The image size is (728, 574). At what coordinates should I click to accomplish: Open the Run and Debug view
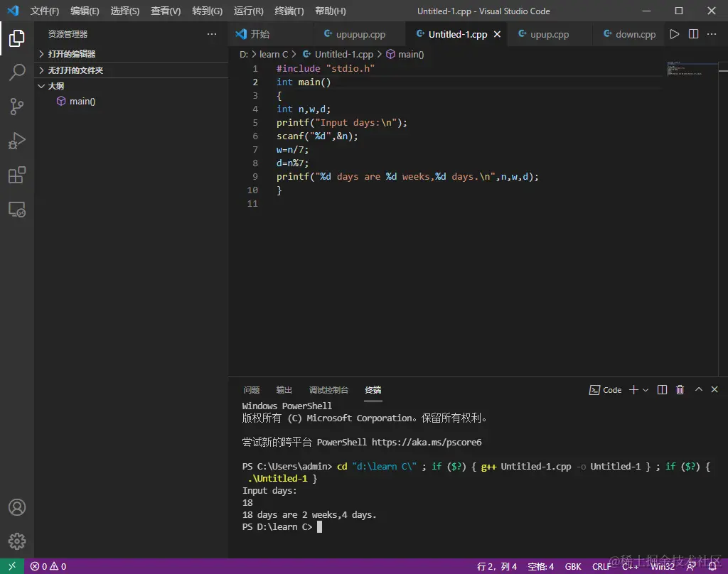click(x=17, y=141)
